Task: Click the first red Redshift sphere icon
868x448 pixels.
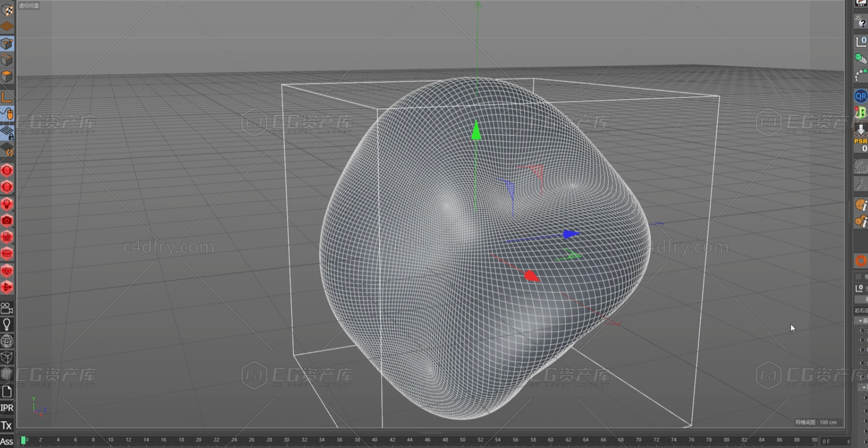Action: click(x=7, y=171)
